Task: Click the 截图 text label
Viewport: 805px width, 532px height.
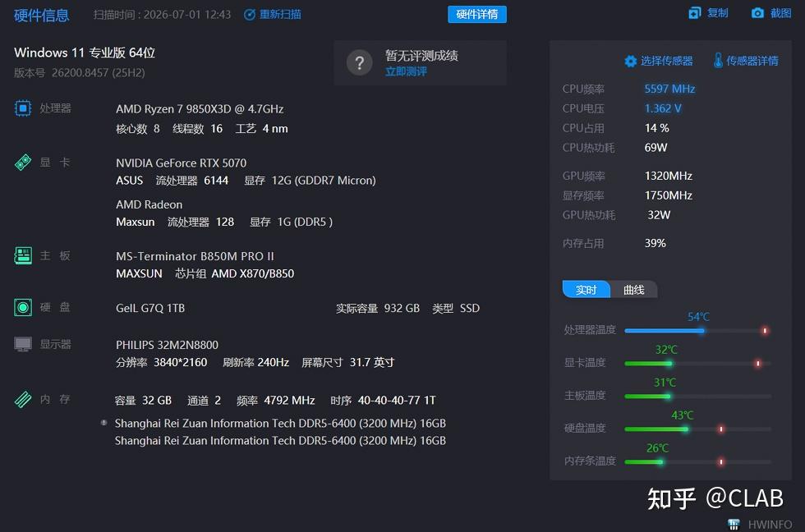Action: pos(780,13)
